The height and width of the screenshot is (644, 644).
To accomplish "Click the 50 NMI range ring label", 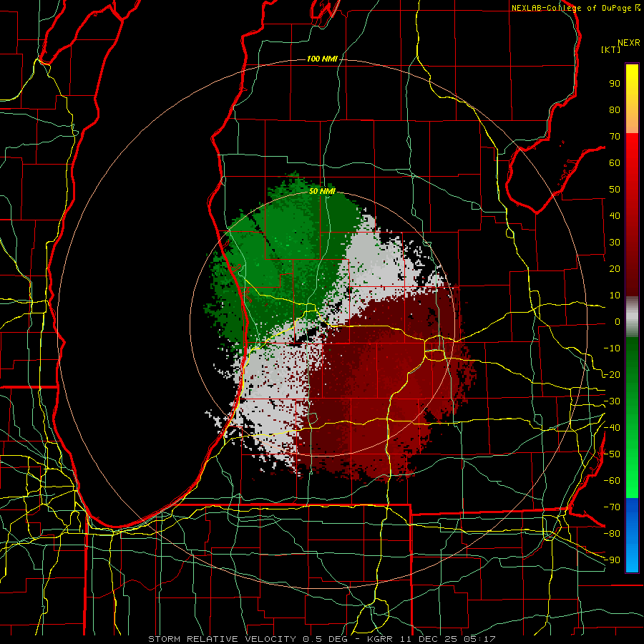I will coord(322,191).
